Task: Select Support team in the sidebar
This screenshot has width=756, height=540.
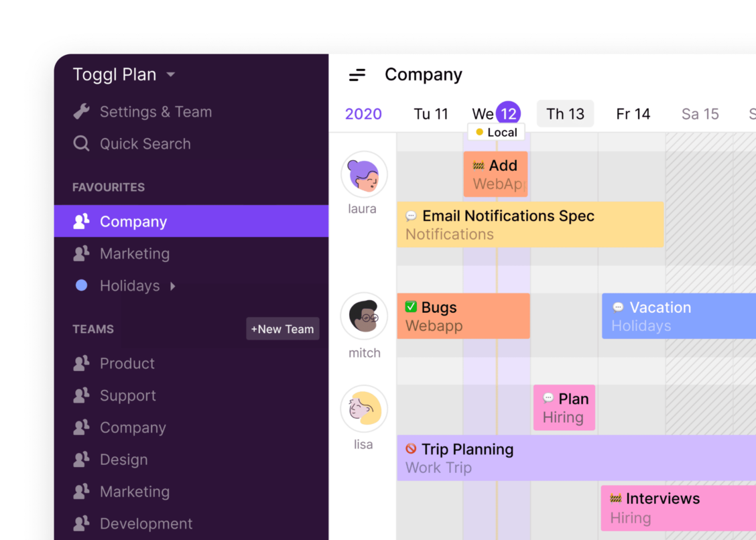Action: pyautogui.click(x=128, y=395)
